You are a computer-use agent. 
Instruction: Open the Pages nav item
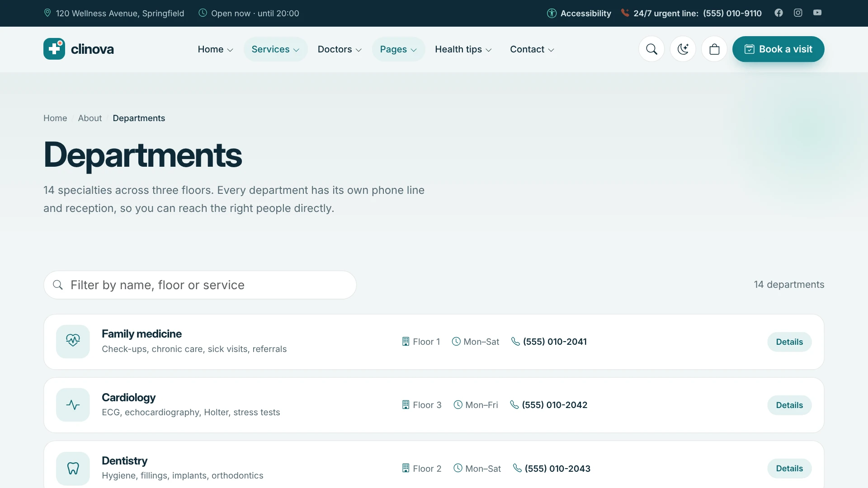(x=398, y=49)
